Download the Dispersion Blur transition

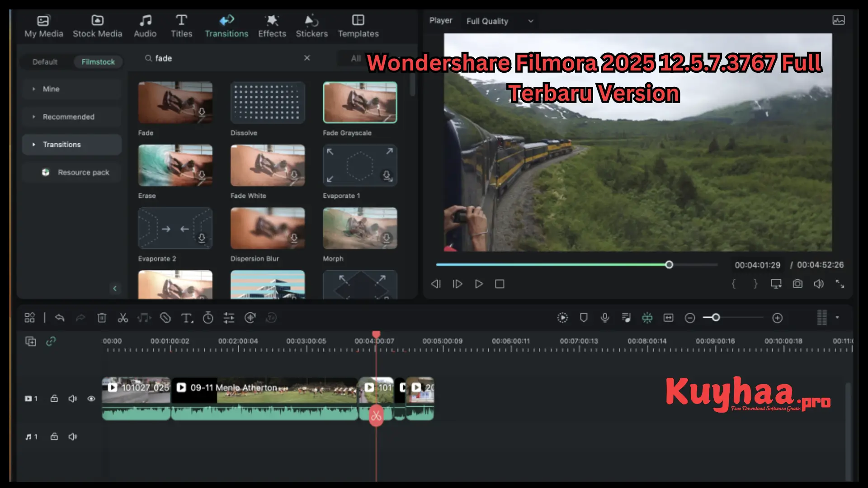294,238
